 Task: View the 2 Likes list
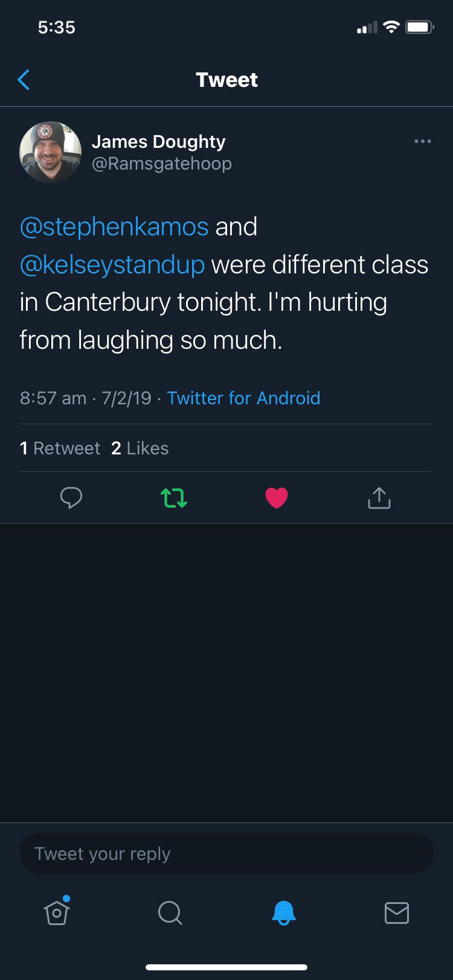click(x=140, y=448)
